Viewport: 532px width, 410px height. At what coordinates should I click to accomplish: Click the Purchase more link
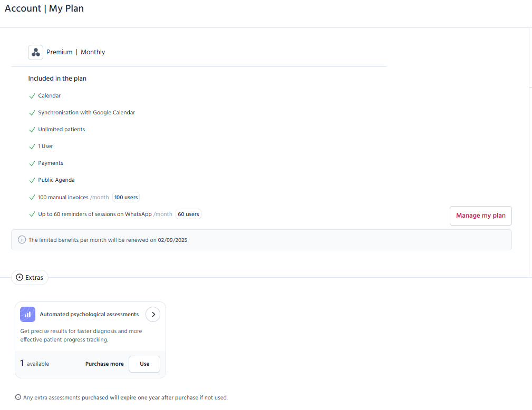click(x=104, y=364)
